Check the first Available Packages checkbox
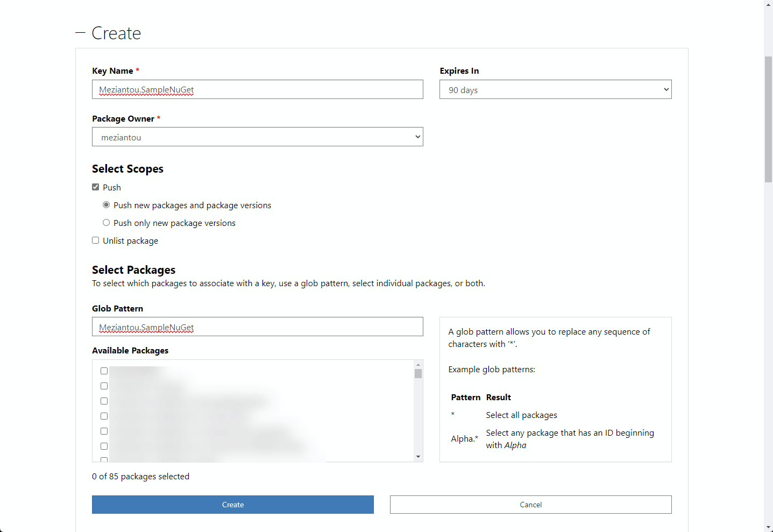 pyautogui.click(x=104, y=371)
